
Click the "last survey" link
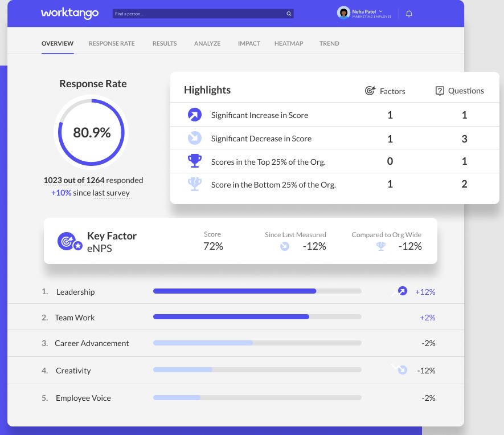111,192
